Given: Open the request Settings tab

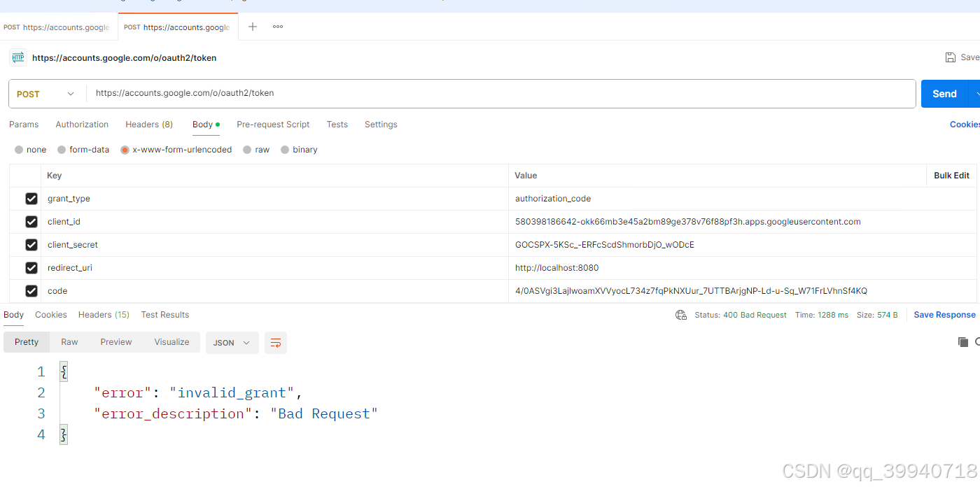Looking at the screenshot, I should tap(381, 125).
